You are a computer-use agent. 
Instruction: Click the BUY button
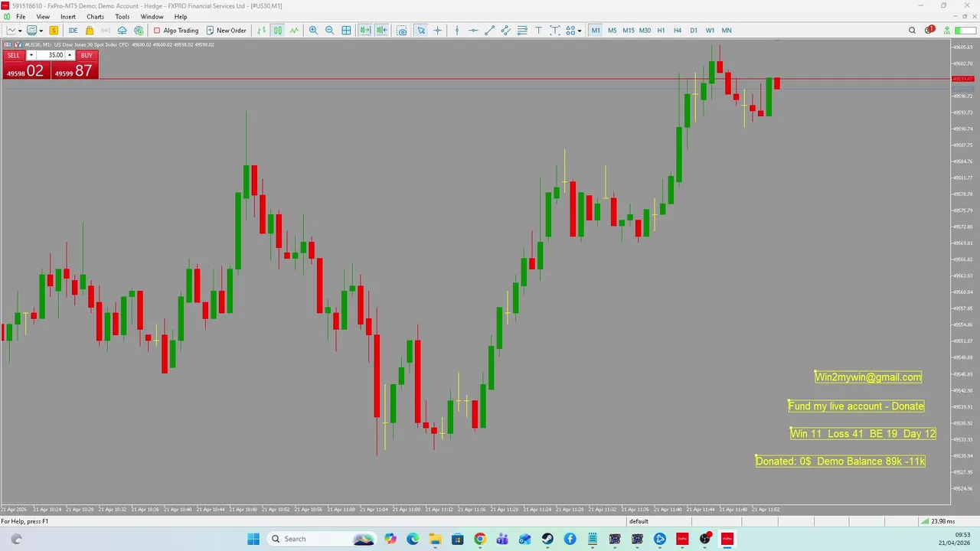click(87, 55)
